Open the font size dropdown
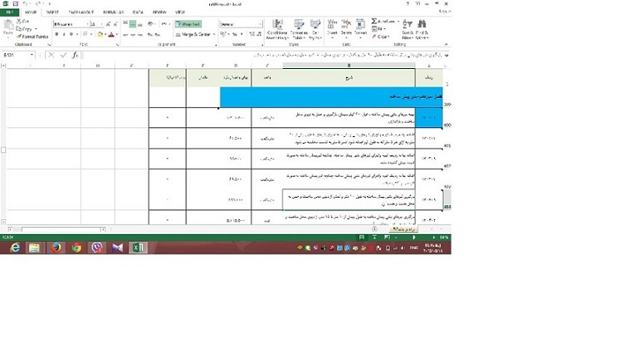Image resolution: width=644 pixels, height=363 pixels. (x=102, y=24)
